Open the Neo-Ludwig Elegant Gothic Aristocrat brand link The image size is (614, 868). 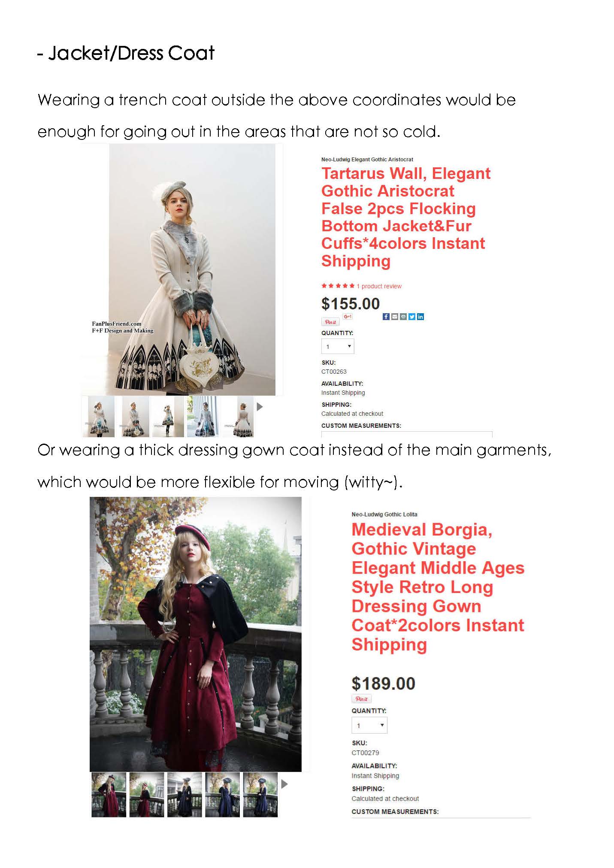point(367,159)
